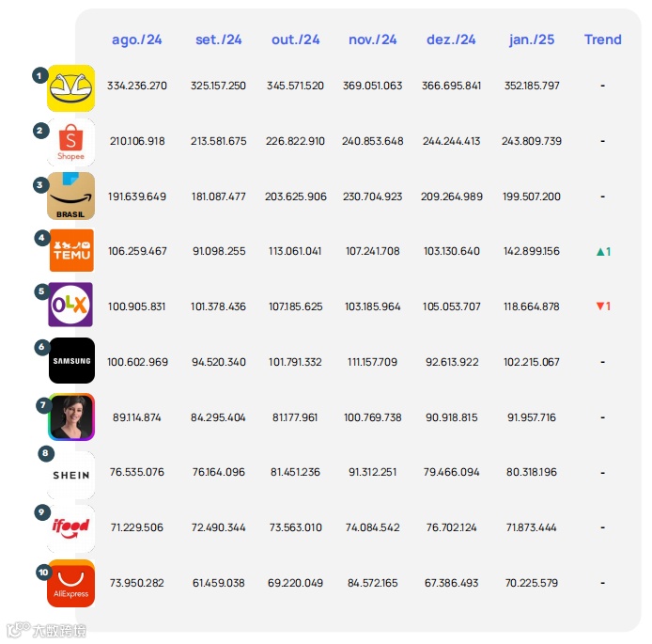This screenshot has width=652, height=644.
Task: Click the value 210.106.918
Action: click(137, 141)
